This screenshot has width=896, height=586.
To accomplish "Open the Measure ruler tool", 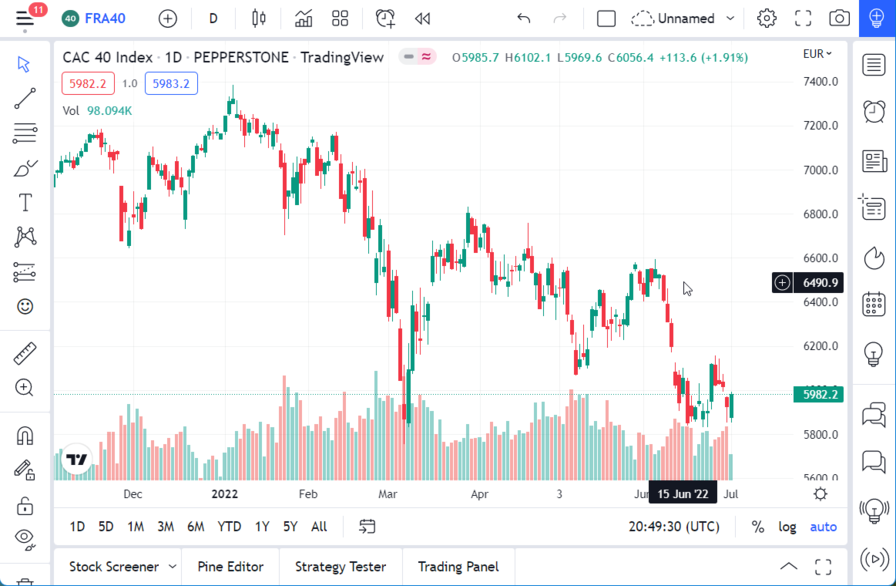I will pos(23,353).
